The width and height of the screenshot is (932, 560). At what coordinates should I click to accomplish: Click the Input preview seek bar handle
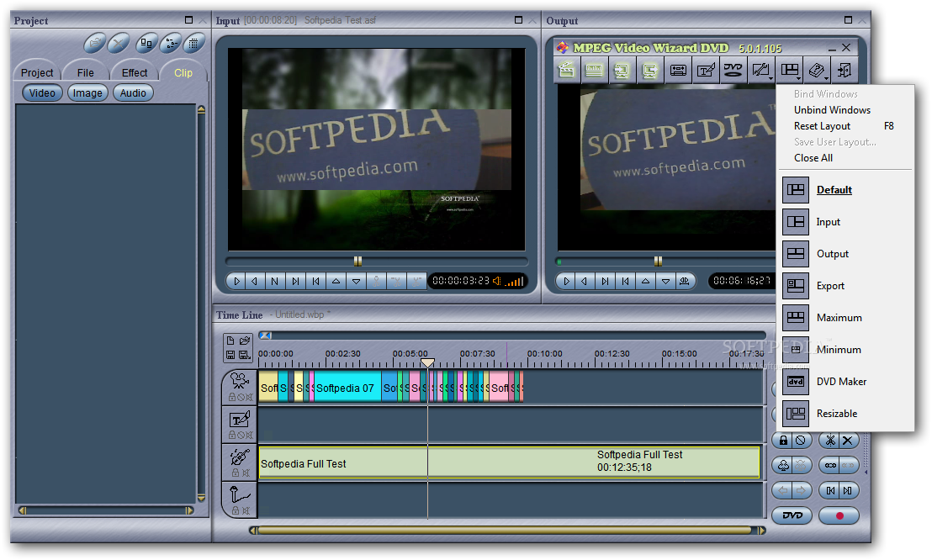tap(357, 261)
